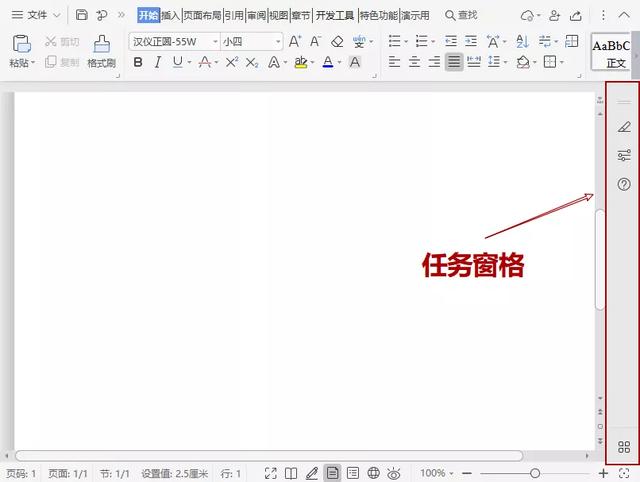Apply the font color A

click(x=328, y=62)
